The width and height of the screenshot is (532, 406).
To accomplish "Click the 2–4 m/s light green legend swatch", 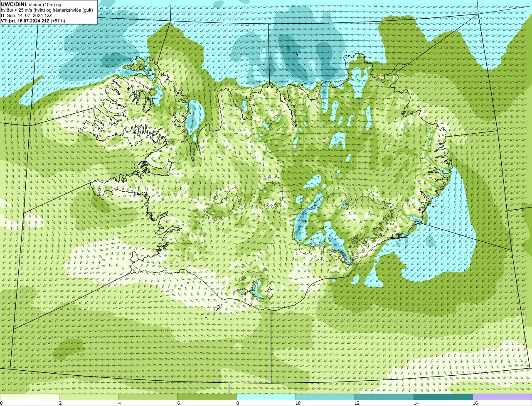I will tap(89, 397).
